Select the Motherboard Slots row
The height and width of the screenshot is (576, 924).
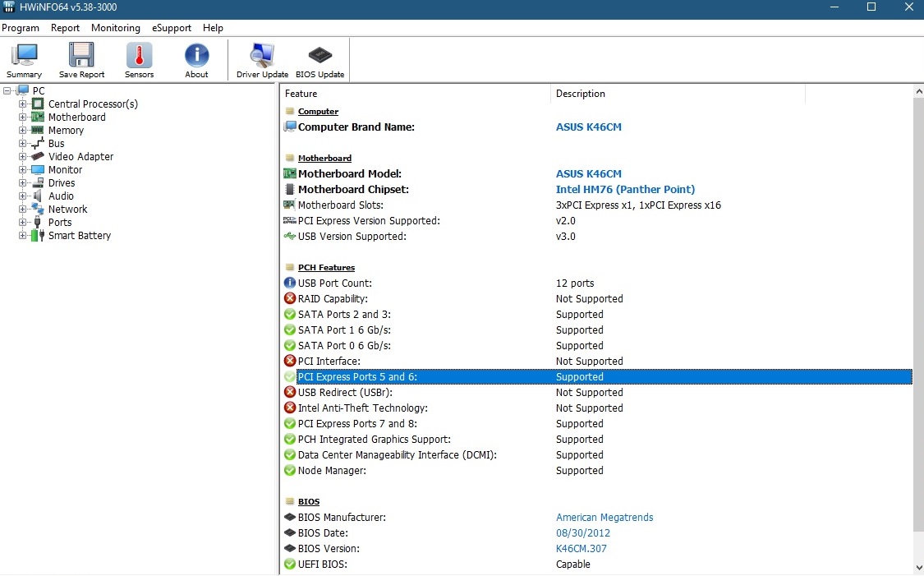[598, 205]
